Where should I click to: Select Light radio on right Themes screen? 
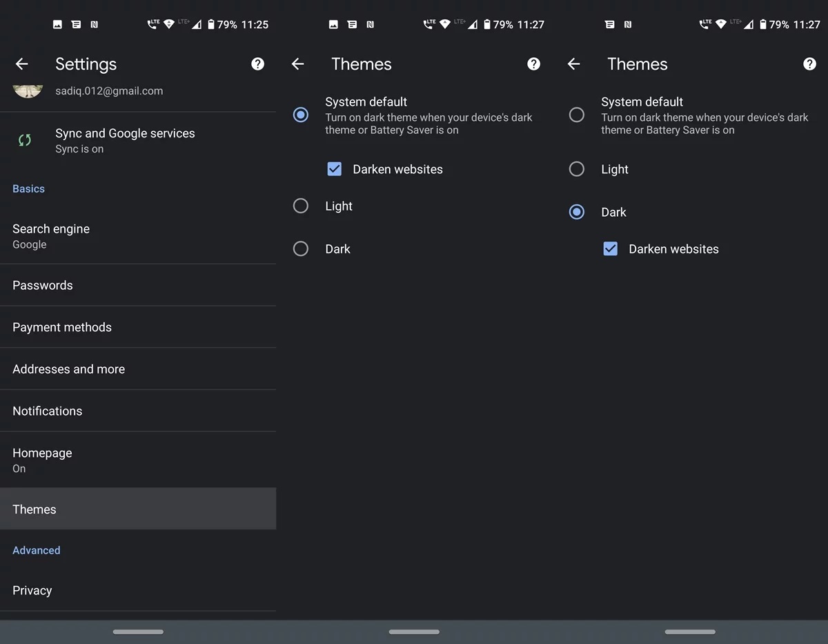pyautogui.click(x=577, y=169)
